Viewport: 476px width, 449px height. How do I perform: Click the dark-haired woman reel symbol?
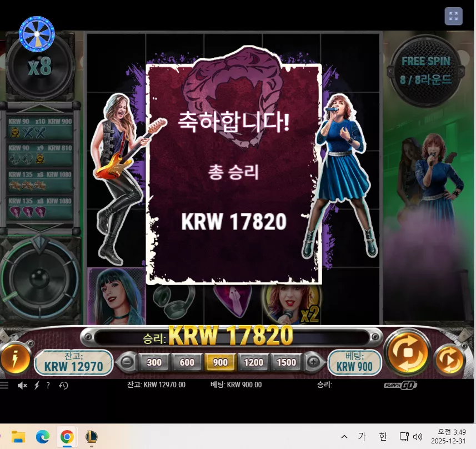(x=117, y=296)
